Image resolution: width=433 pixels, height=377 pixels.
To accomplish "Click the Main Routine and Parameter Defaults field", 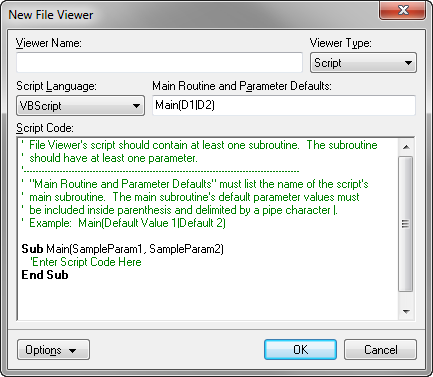I will click(x=284, y=105).
